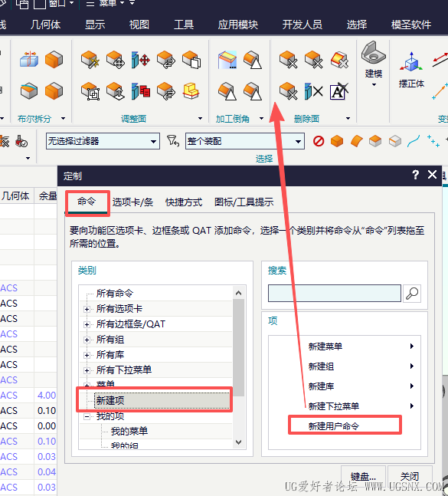The height and width of the screenshot is (496, 448).
Task: Select the blue curve filter icon
Action: click(414, 141)
